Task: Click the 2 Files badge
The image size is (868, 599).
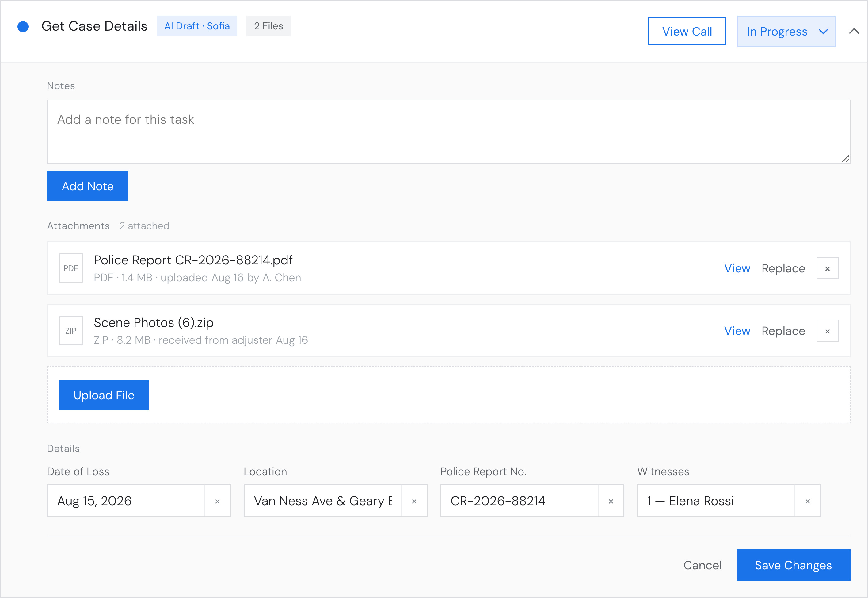Action: click(268, 26)
